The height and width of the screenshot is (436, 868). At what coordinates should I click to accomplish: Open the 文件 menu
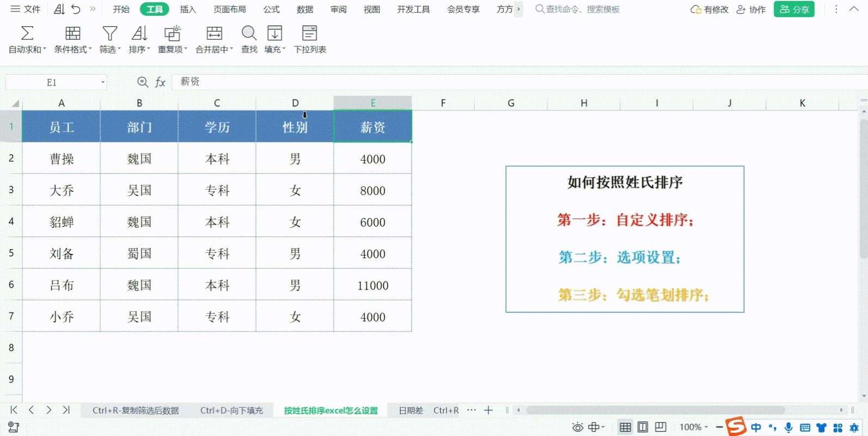tap(26, 9)
